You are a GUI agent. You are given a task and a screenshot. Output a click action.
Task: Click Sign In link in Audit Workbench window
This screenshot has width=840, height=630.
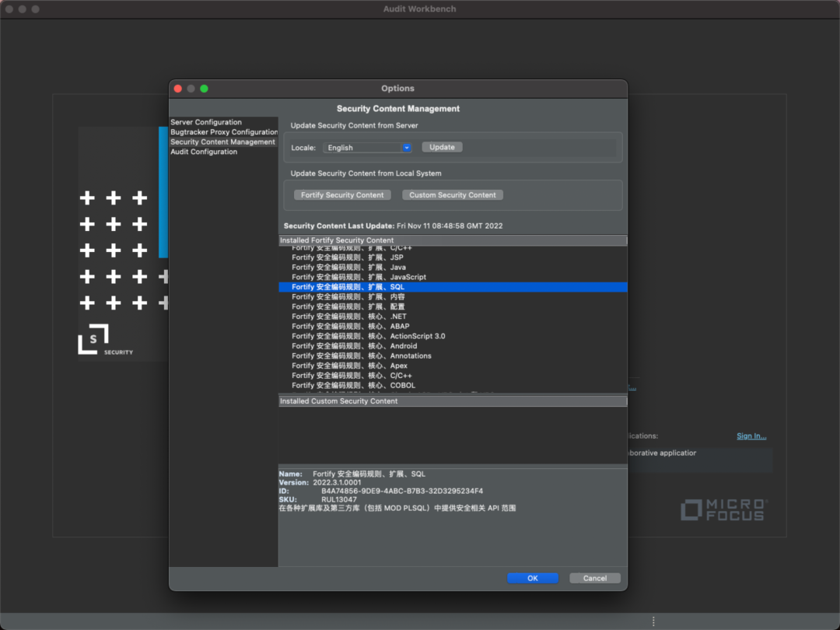click(751, 436)
